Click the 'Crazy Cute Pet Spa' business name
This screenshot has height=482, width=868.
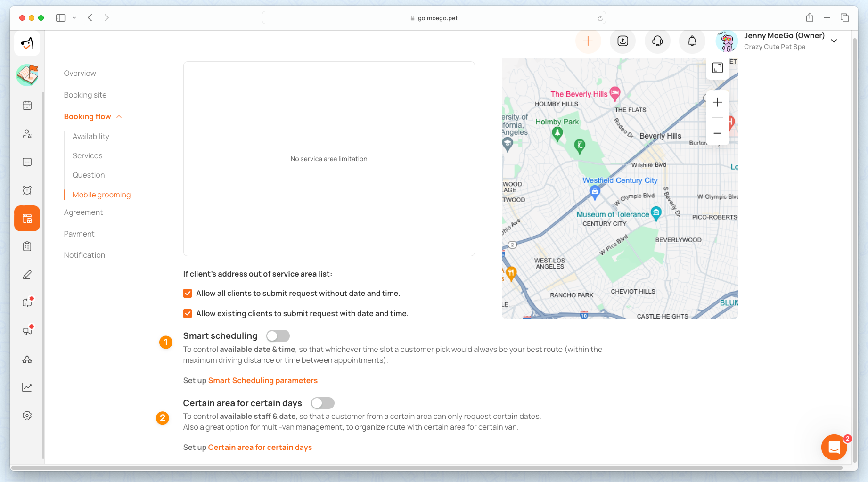[x=775, y=47]
